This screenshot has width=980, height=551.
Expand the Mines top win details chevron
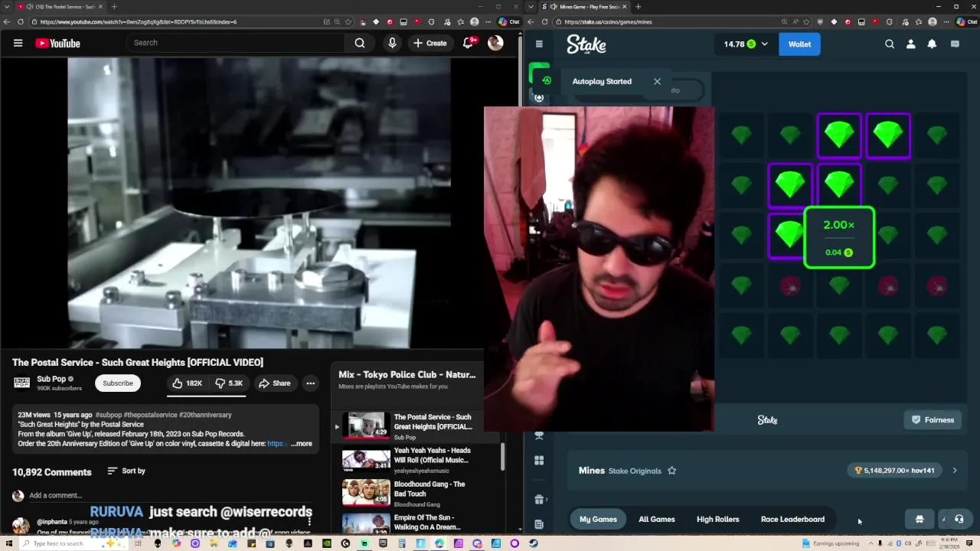coord(955,471)
